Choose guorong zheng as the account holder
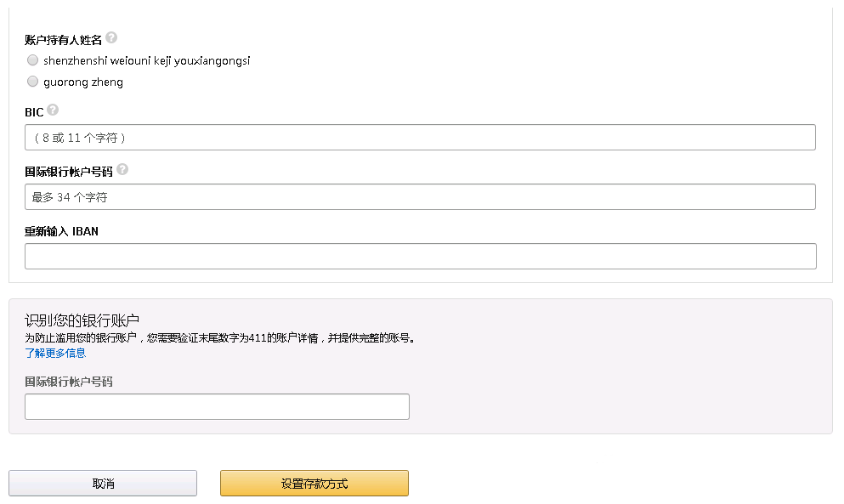Viewport: 844px width, 504px height. (32, 82)
